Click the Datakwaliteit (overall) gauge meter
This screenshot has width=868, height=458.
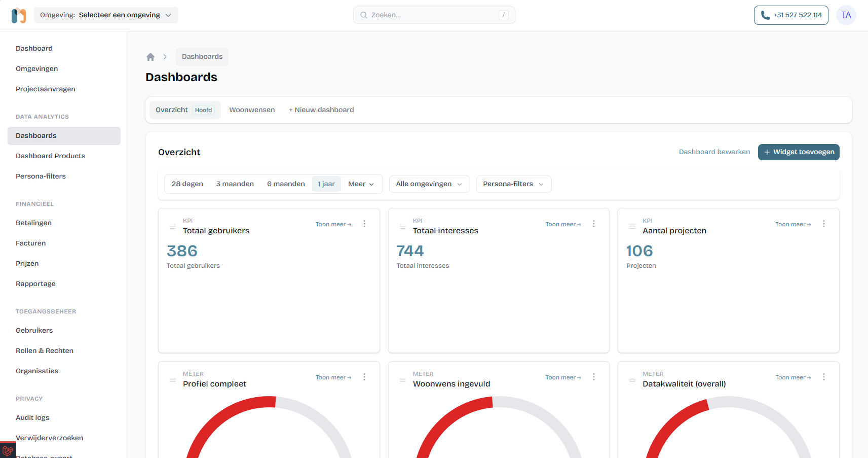(x=729, y=427)
